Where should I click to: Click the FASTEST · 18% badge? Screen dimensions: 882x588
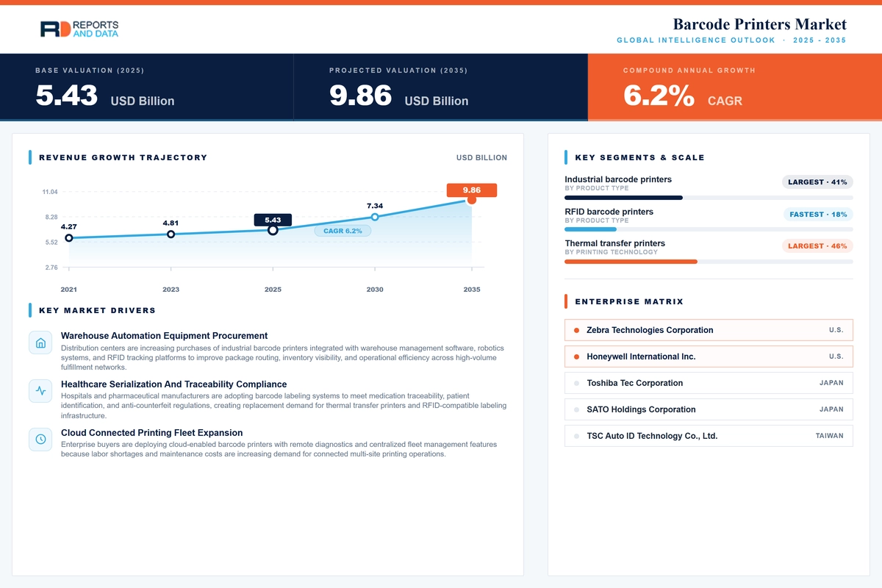818,215
